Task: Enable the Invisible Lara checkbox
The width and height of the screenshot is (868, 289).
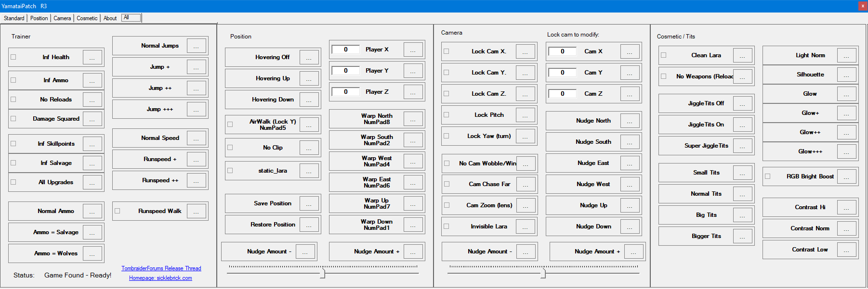Action: click(447, 226)
